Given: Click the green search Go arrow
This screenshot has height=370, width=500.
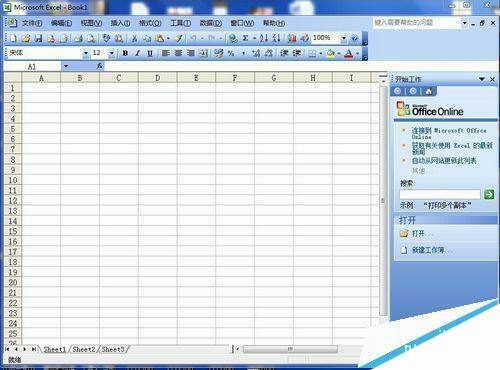Looking at the screenshot, I should click(489, 194).
